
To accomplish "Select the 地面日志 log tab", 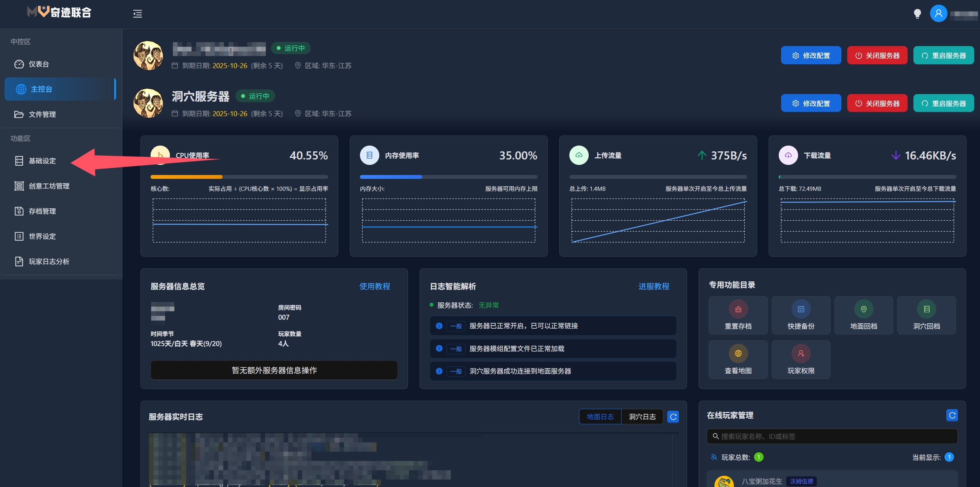I will click(x=600, y=417).
